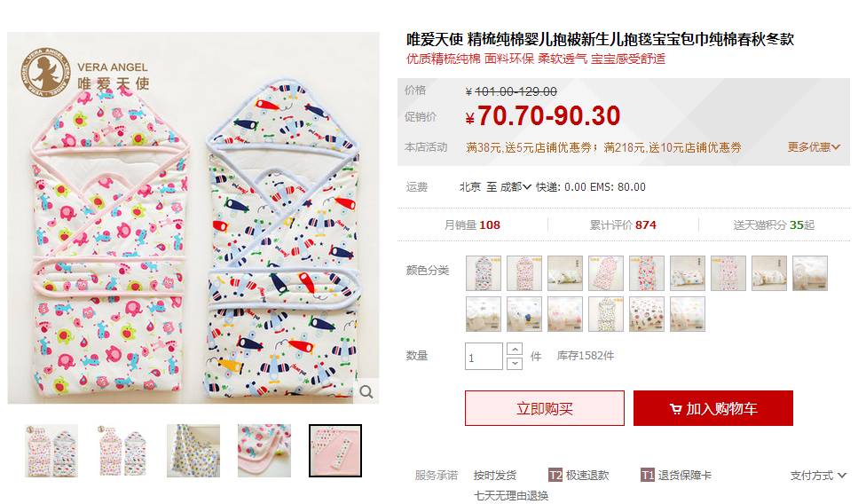Open the 累计评价 874 reviews link
This screenshot has height=504, width=858.
coord(623,224)
